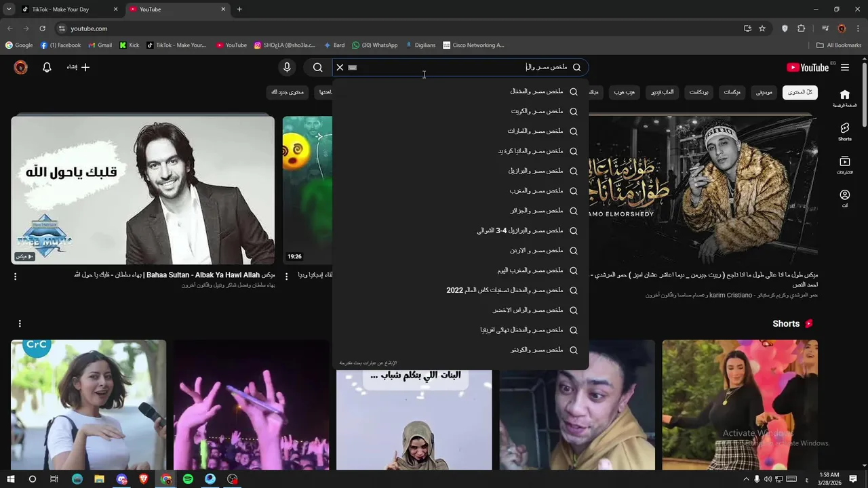The image size is (868, 488).
Task: Open Bahaa Sultan Albak Ya Hawl Allah title
Action: (x=176, y=274)
